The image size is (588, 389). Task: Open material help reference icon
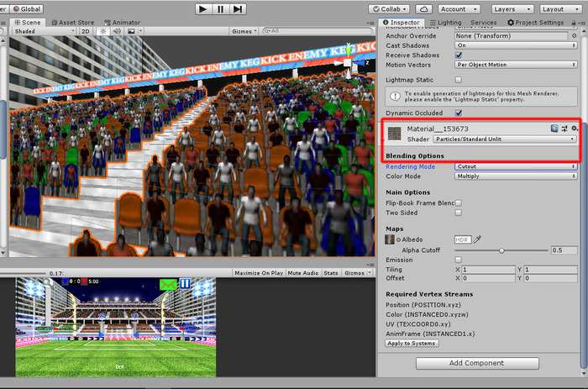click(x=554, y=129)
